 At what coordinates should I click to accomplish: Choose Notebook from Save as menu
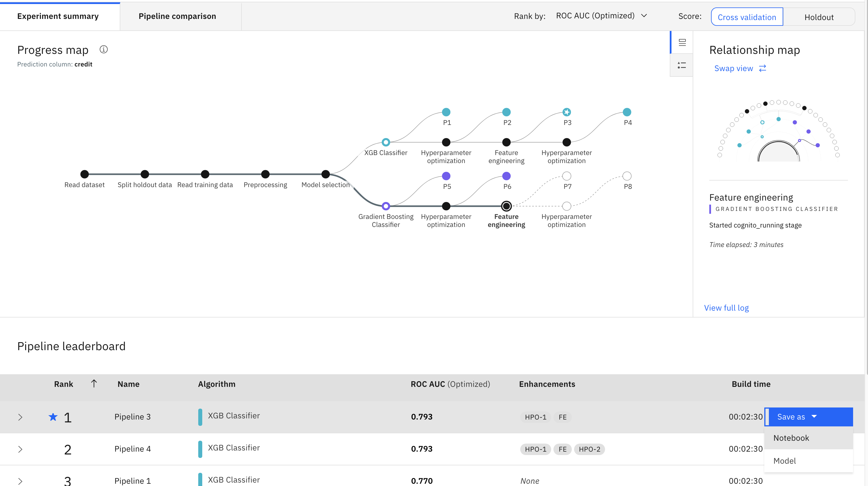tap(808, 438)
